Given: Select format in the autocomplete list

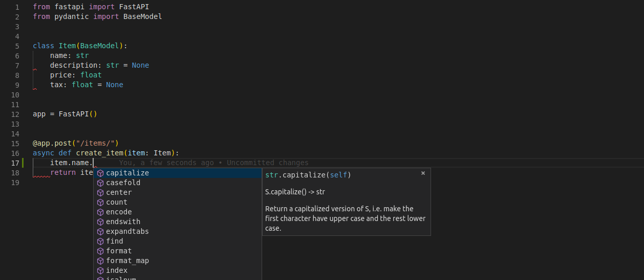Looking at the screenshot, I should tap(119, 251).
